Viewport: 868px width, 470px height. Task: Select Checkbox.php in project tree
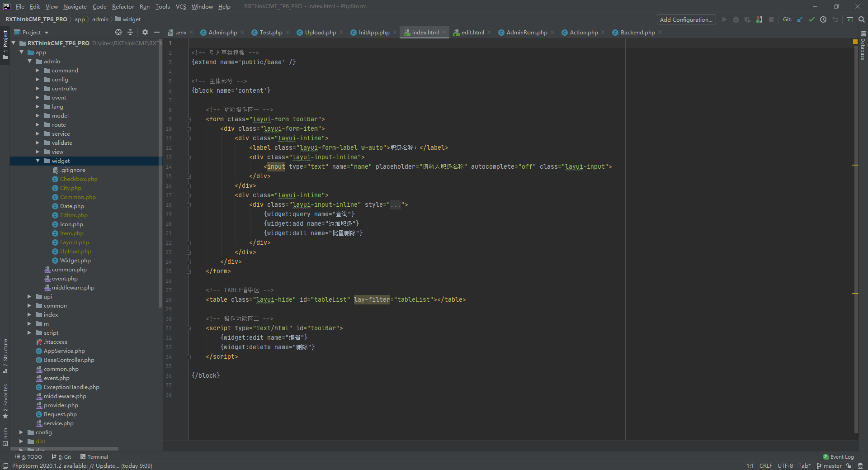coord(79,179)
